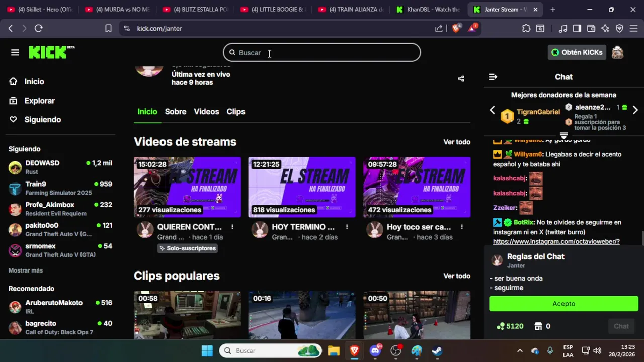
Task: Open options for Hoy toco ser ca... video
Action: click(x=461, y=227)
